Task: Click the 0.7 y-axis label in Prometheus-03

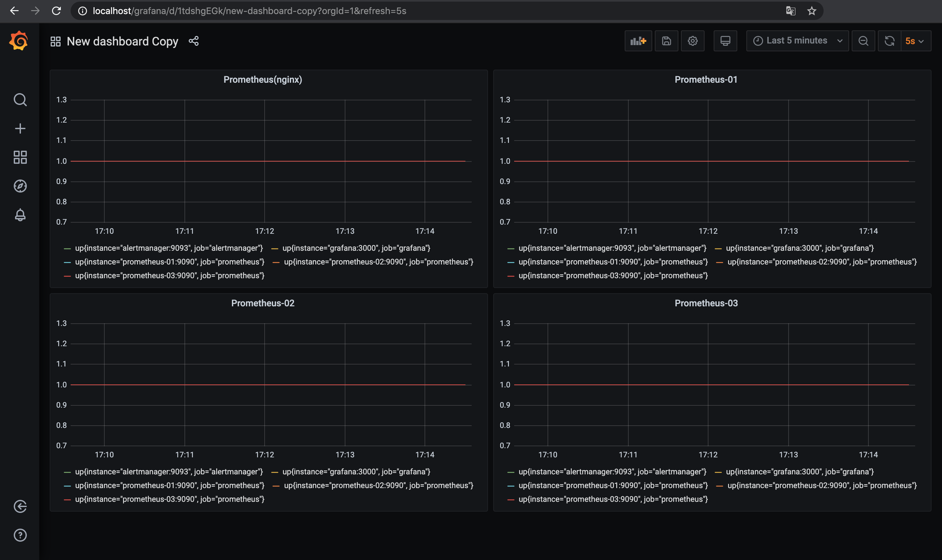Action: click(505, 446)
